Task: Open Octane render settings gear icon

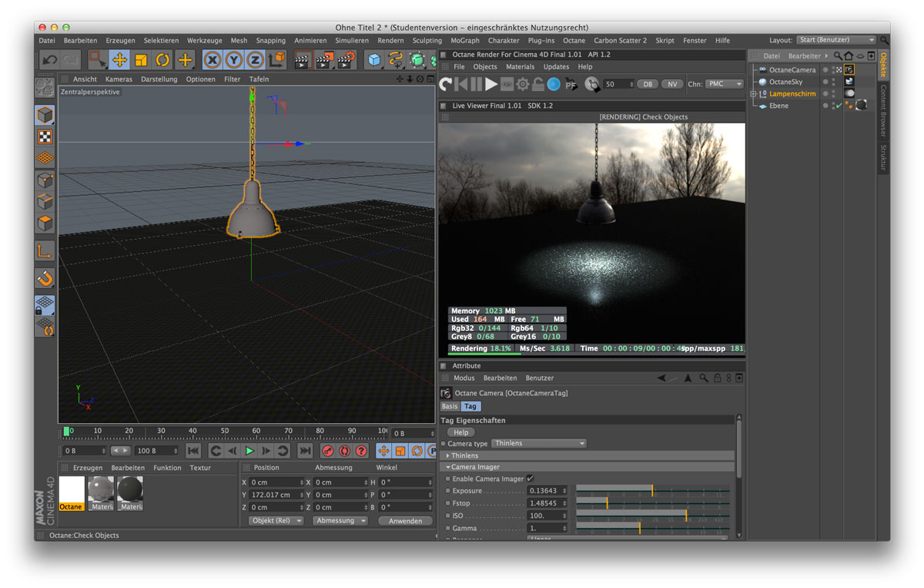Action: [x=523, y=84]
